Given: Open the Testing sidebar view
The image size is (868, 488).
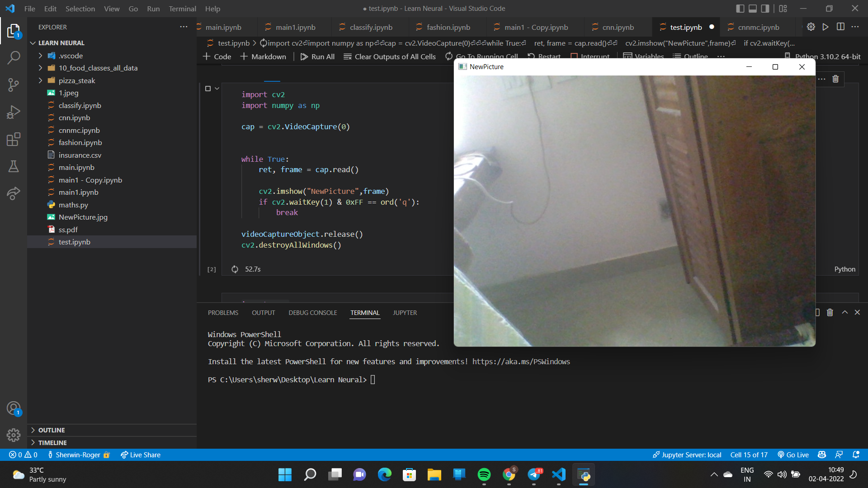Looking at the screenshot, I should [x=14, y=166].
